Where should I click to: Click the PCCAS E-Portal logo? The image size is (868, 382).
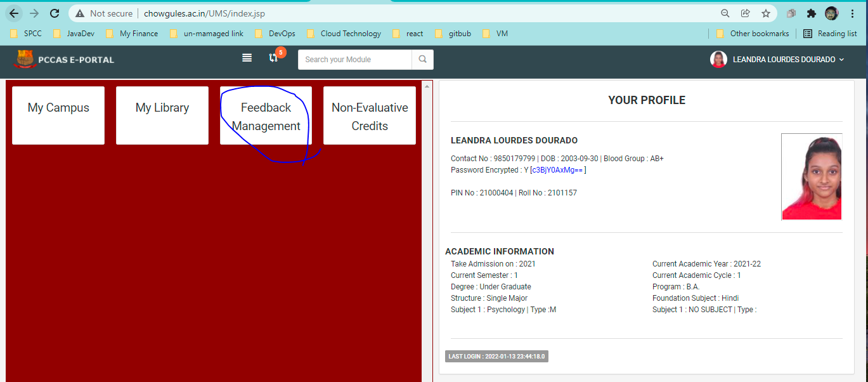pos(65,59)
